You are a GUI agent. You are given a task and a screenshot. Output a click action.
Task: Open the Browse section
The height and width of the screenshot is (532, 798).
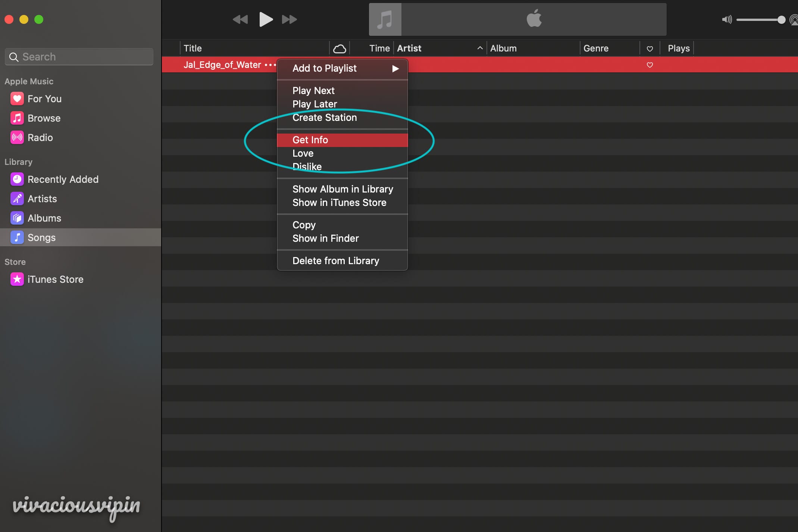[44, 118]
